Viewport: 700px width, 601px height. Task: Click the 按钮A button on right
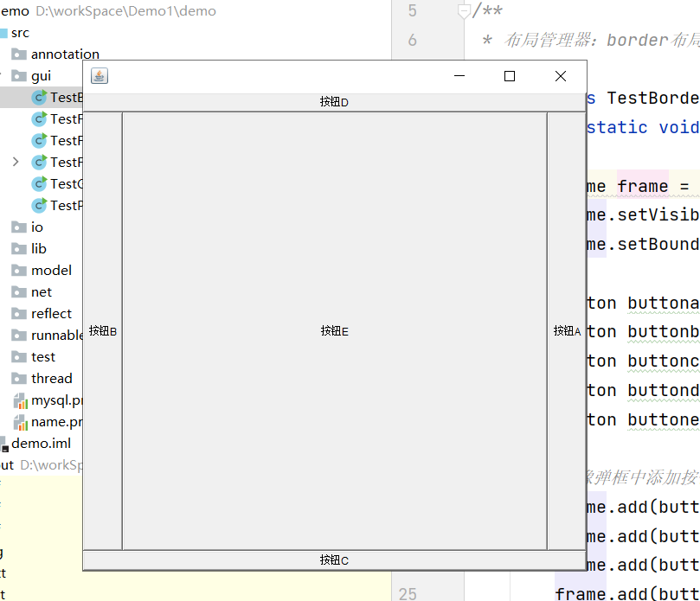point(567,331)
